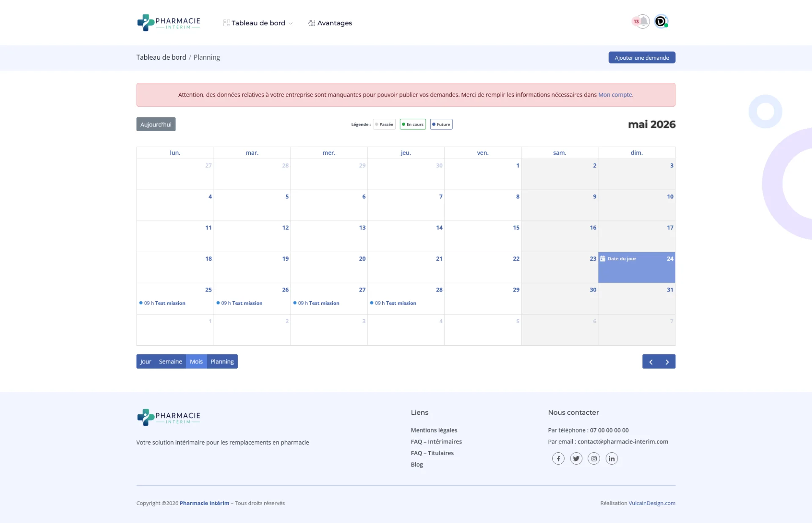
Task: Open FAQ – Intérimaires link
Action: click(436, 441)
